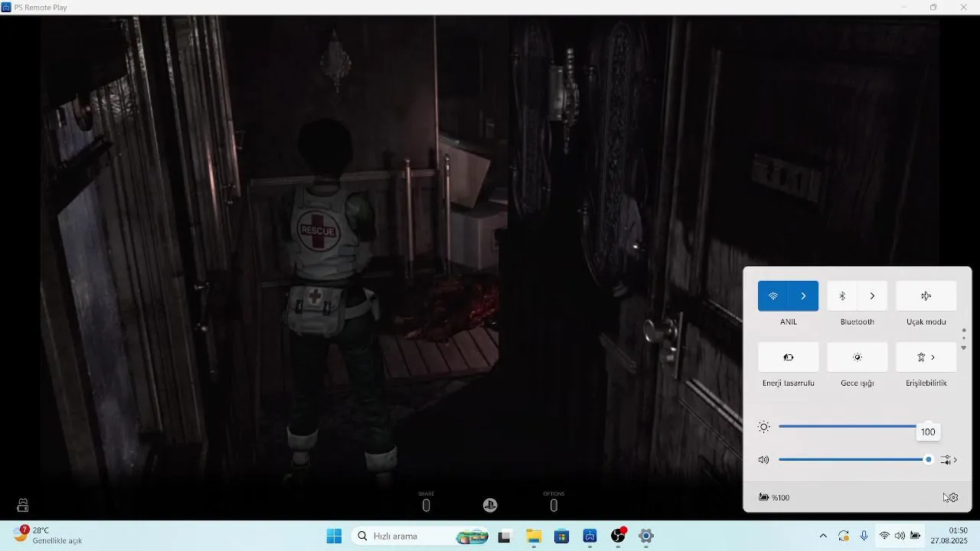This screenshot has height=551, width=980.
Task: Open all settings gear in quick panel
Action: coord(952,497)
